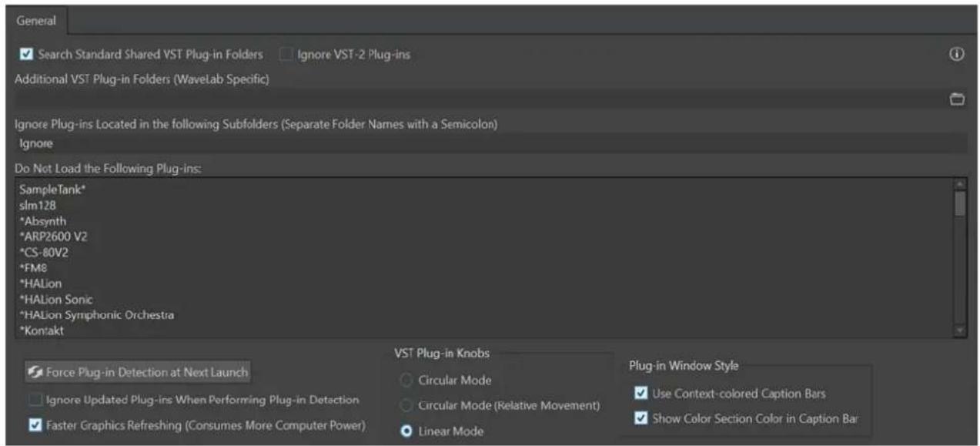The image size is (980, 446).
Task: Switch to the General tab
Action: click(x=35, y=21)
